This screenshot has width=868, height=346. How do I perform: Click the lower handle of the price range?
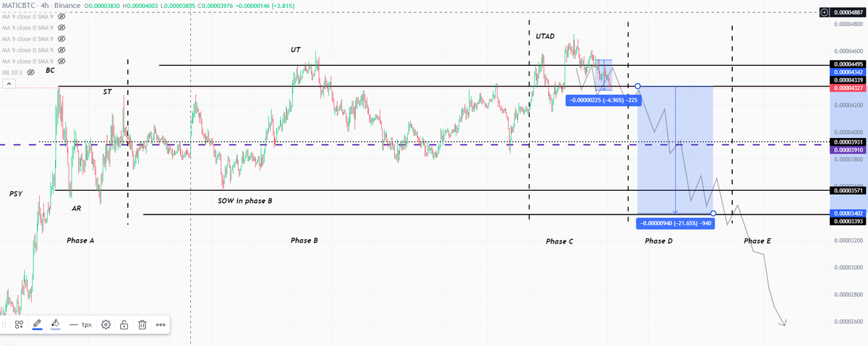tap(714, 213)
